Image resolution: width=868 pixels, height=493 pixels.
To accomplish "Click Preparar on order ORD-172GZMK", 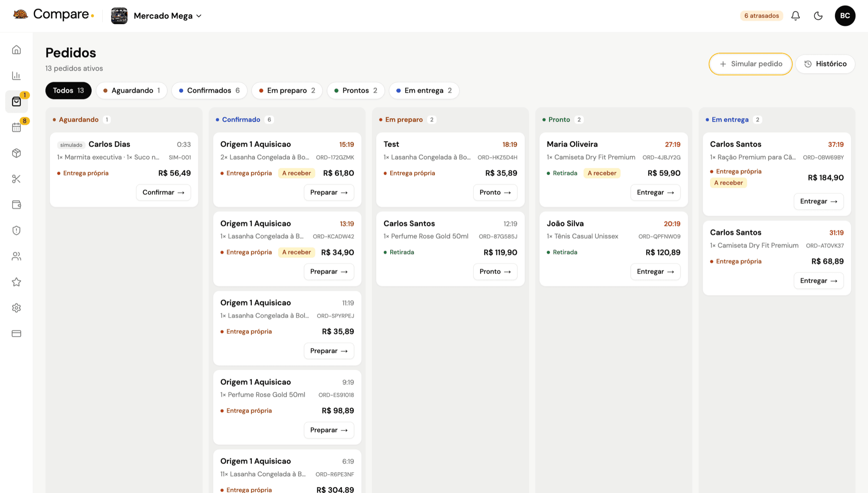I will point(329,193).
